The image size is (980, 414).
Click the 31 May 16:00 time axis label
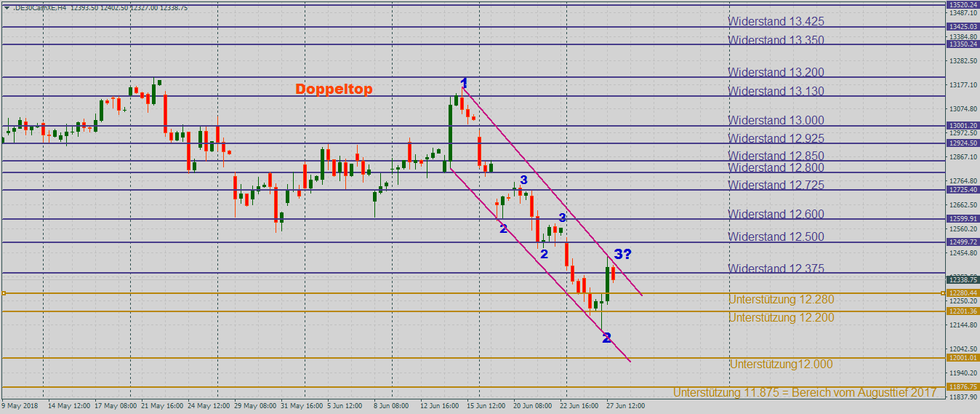(301, 406)
